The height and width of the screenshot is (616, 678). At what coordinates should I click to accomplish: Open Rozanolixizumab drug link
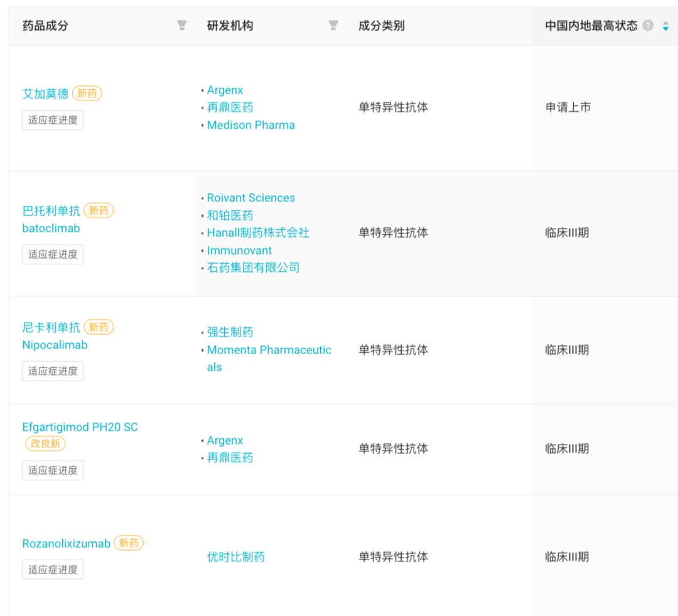click(66, 544)
